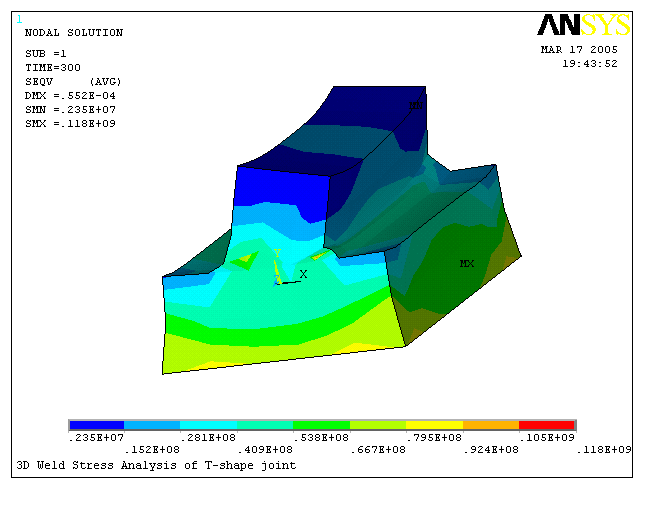Select the cyan legend swatch

pos(209,425)
